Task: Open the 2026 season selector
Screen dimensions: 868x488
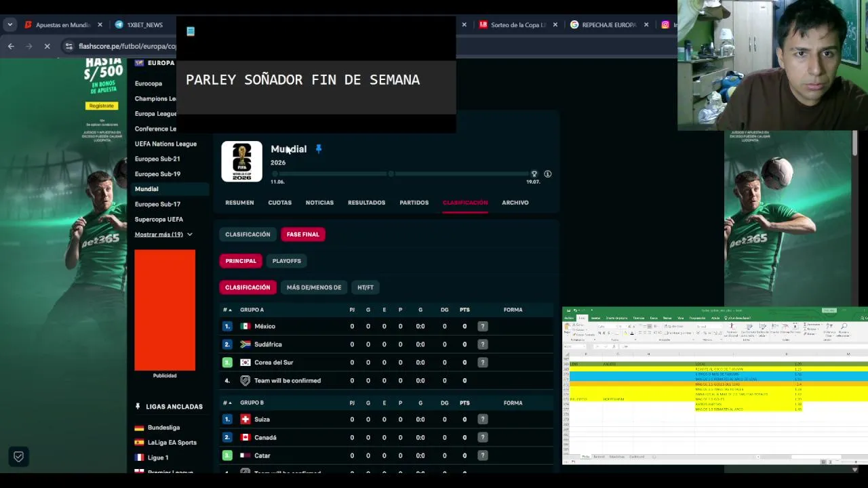Action: point(278,163)
